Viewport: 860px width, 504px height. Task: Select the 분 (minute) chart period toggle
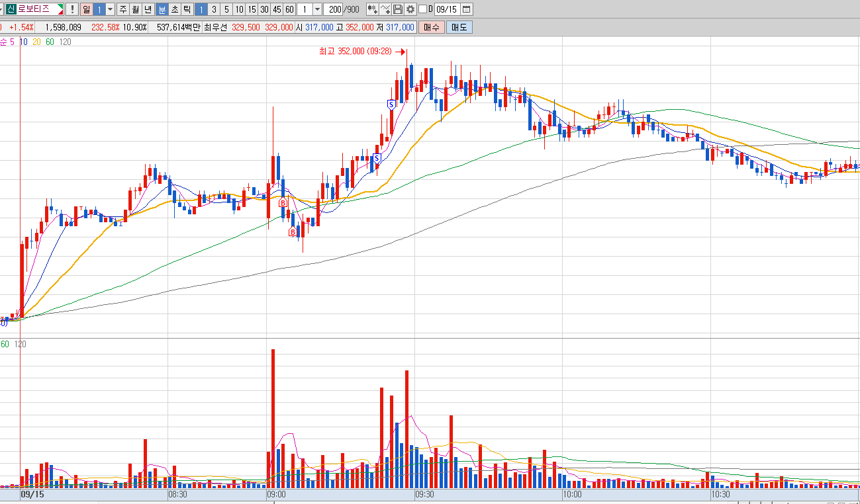[x=162, y=9]
